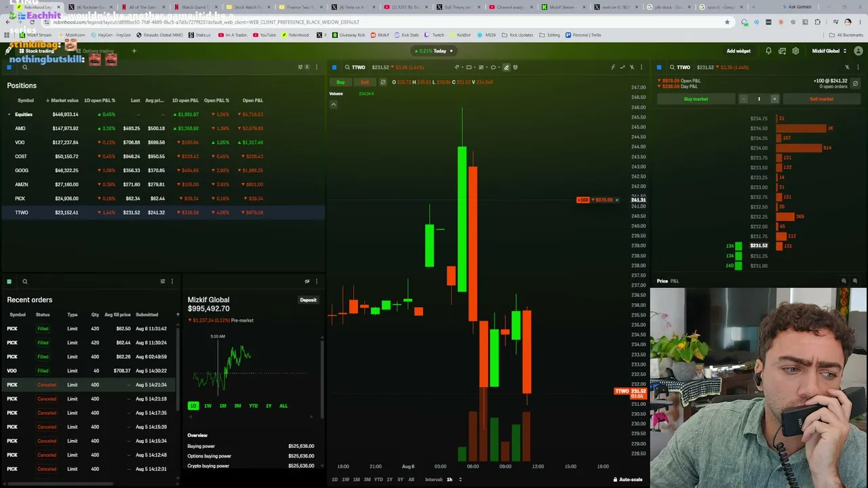Click the blue link-color square in Positions widget
868x488 pixels.
point(9,67)
